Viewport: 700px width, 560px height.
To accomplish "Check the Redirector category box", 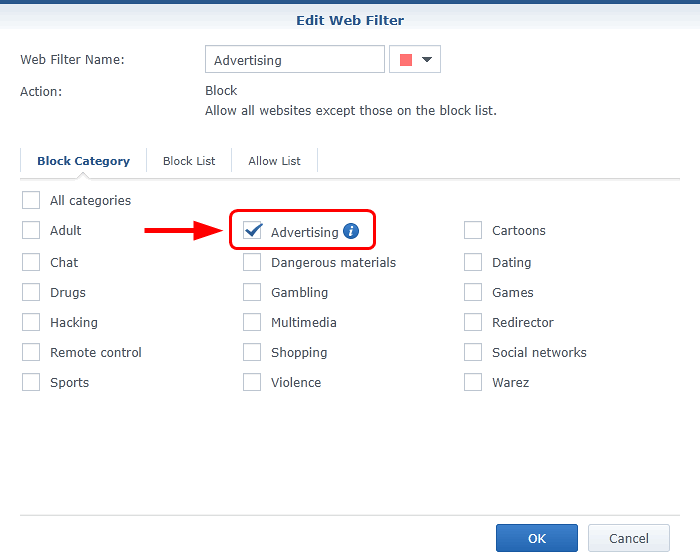I will click(x=473, y=323).
